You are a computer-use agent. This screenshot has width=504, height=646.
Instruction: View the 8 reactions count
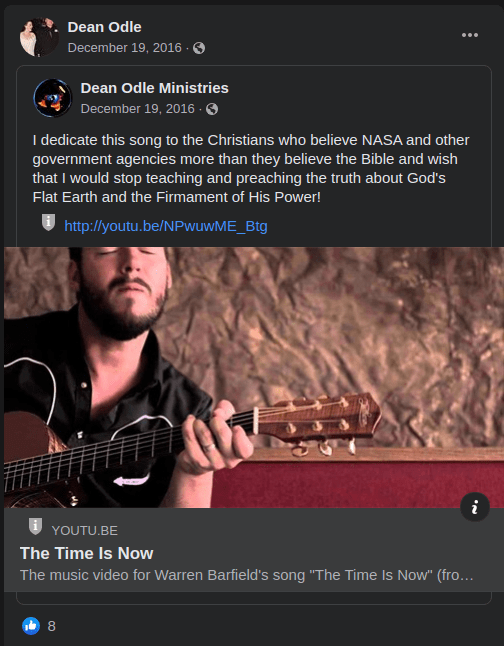click(52, 626)
